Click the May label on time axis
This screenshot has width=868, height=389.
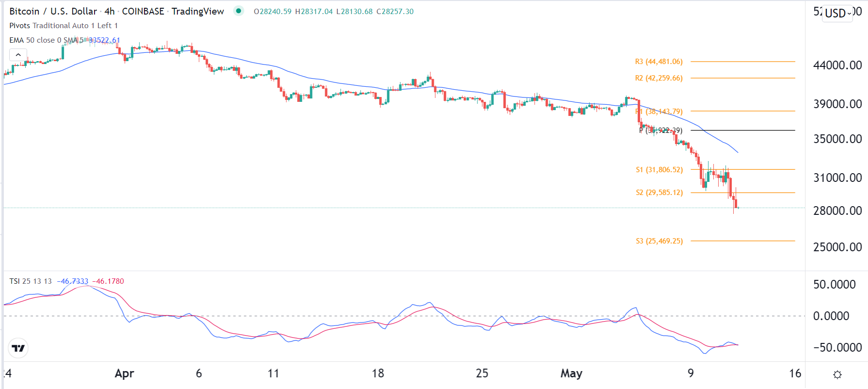tap(571, 373)
